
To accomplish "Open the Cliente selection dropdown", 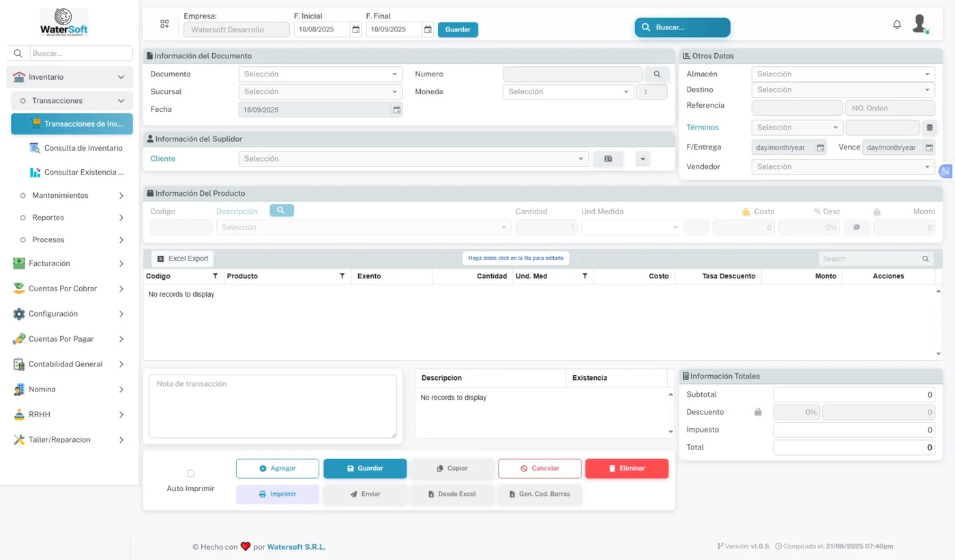I will [413, 159].
